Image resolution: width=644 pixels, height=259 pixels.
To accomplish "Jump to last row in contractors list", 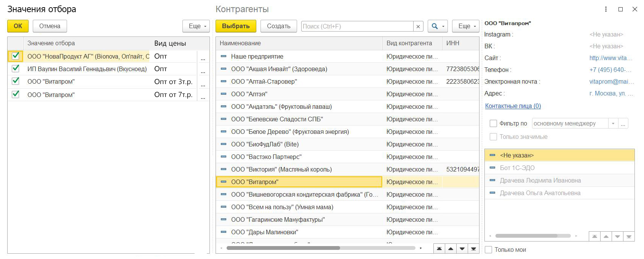I will [473, 249].
